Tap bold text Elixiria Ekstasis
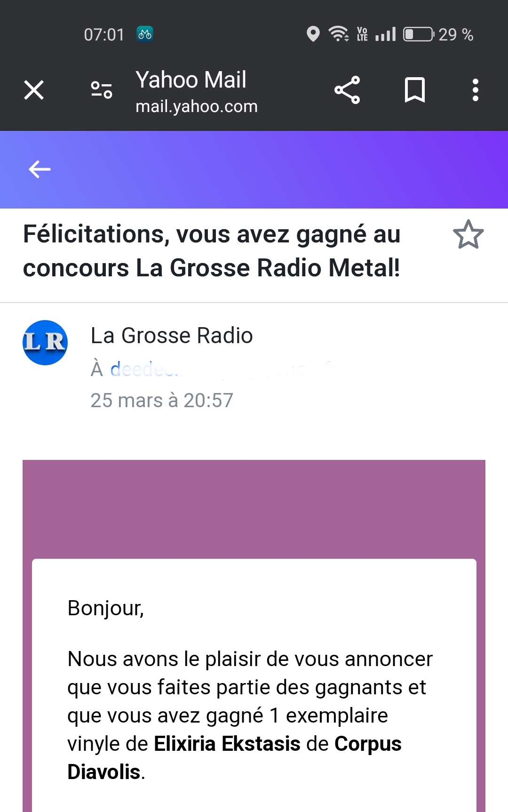Image resolution: width=508 pixels, height=812 pixels. (227, 744)
